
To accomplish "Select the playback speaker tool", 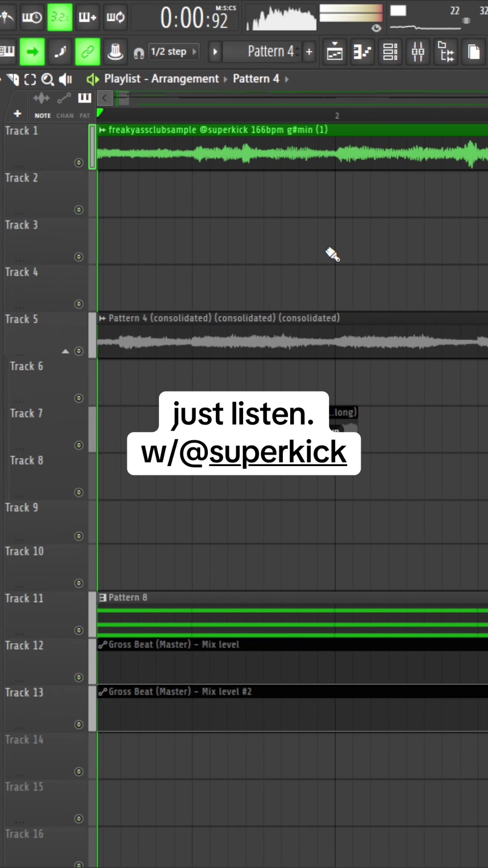I will [x=66, y=80].
